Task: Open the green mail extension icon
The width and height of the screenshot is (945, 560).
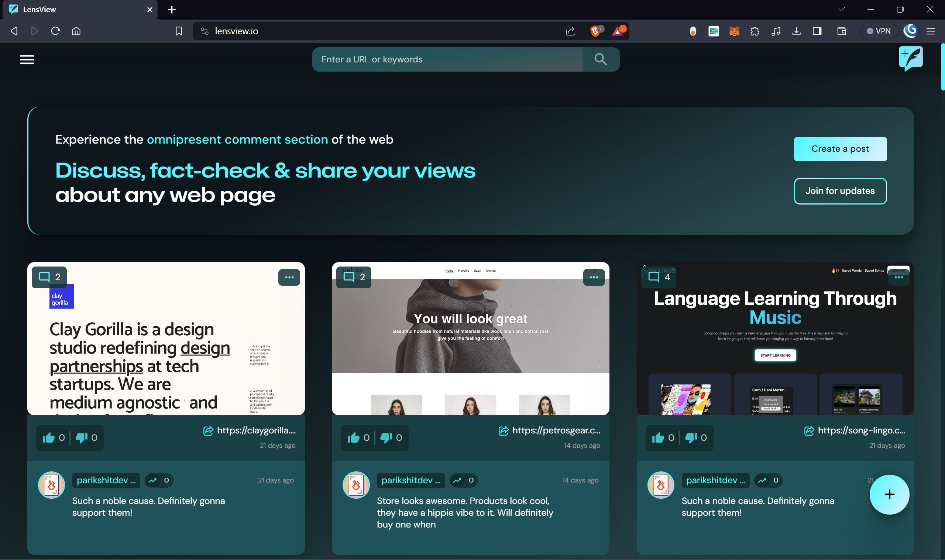Action: (714, 31)
